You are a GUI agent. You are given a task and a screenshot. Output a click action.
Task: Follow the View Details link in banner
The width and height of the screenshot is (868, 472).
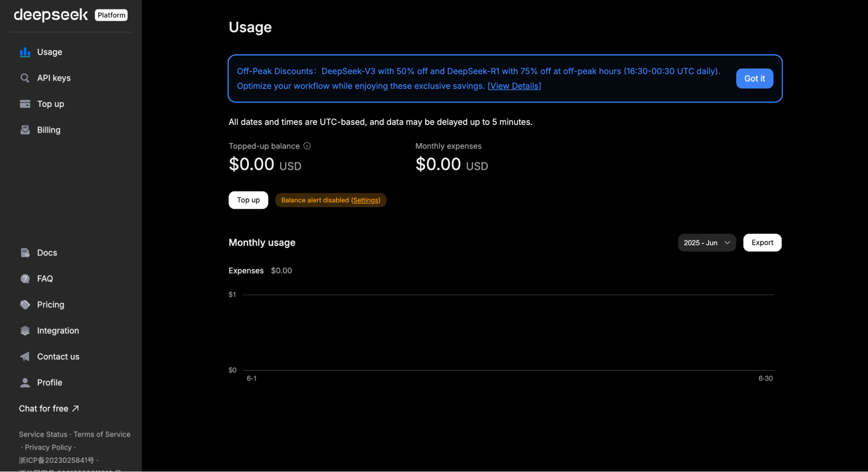(514, 86)
